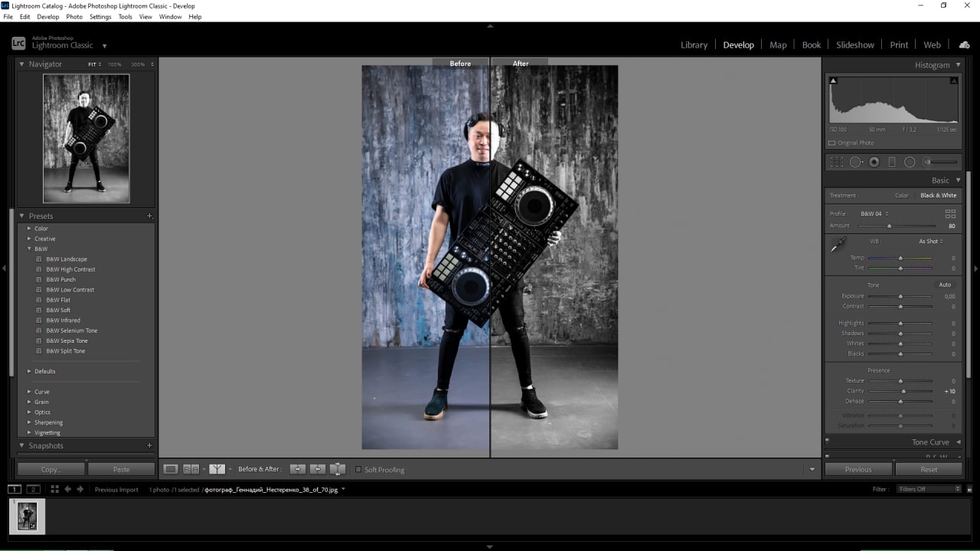
Task: Collapse the Histogram panel
Action: pos(957,65)
